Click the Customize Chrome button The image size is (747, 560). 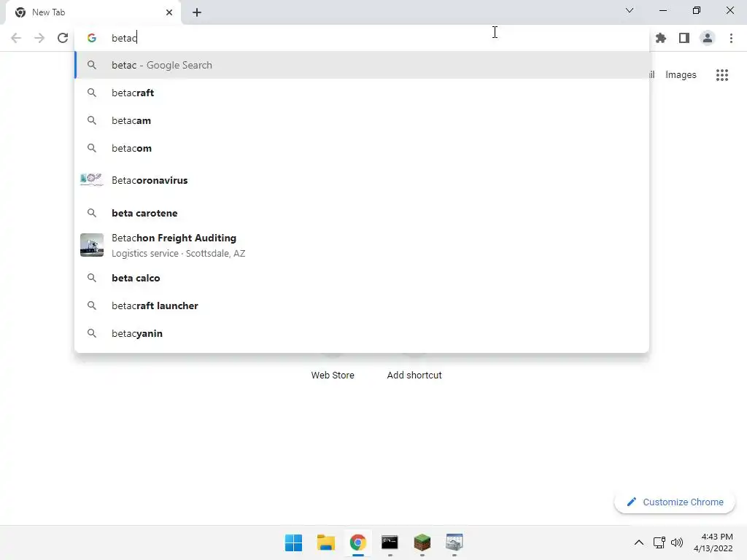pyautogui.click(x=675, y=502)
